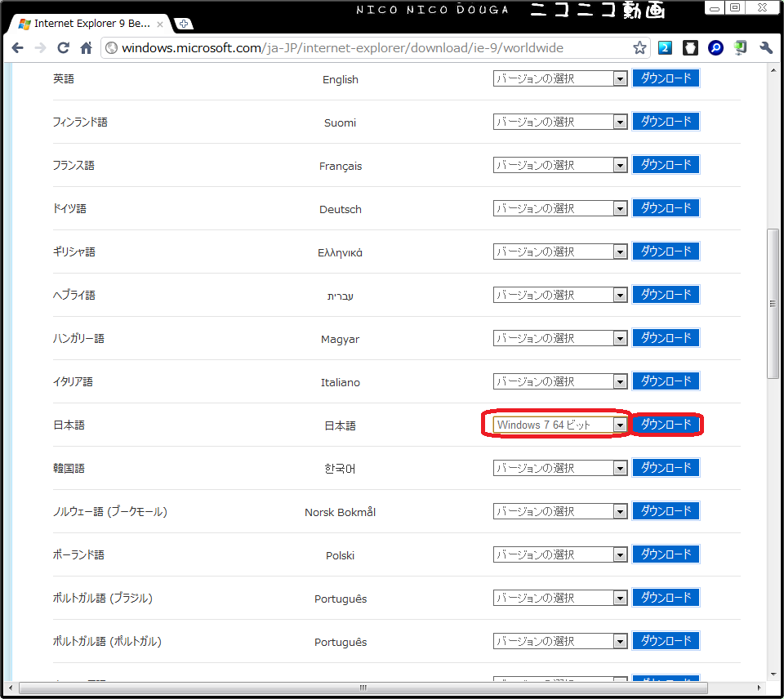Click the vertical scrollbar thumb
Screen dimensions: 784x699
[x=773, y=304]
